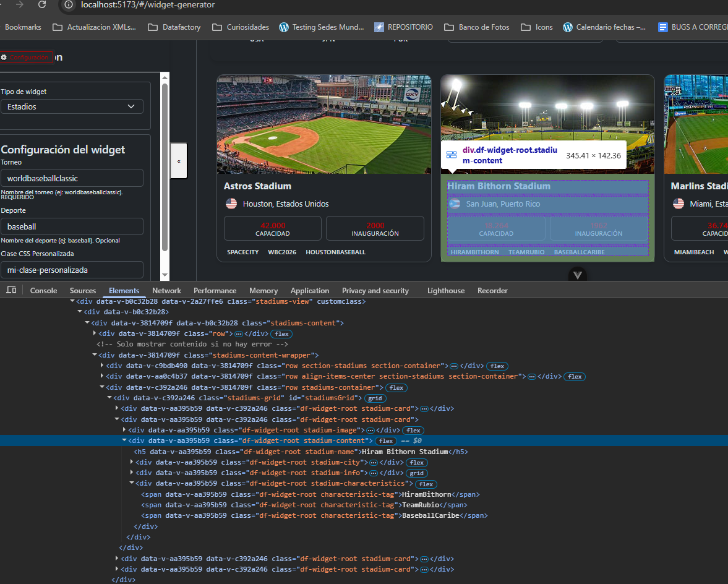
Task: Click the red Configuración button
Action: pos(25,57)
